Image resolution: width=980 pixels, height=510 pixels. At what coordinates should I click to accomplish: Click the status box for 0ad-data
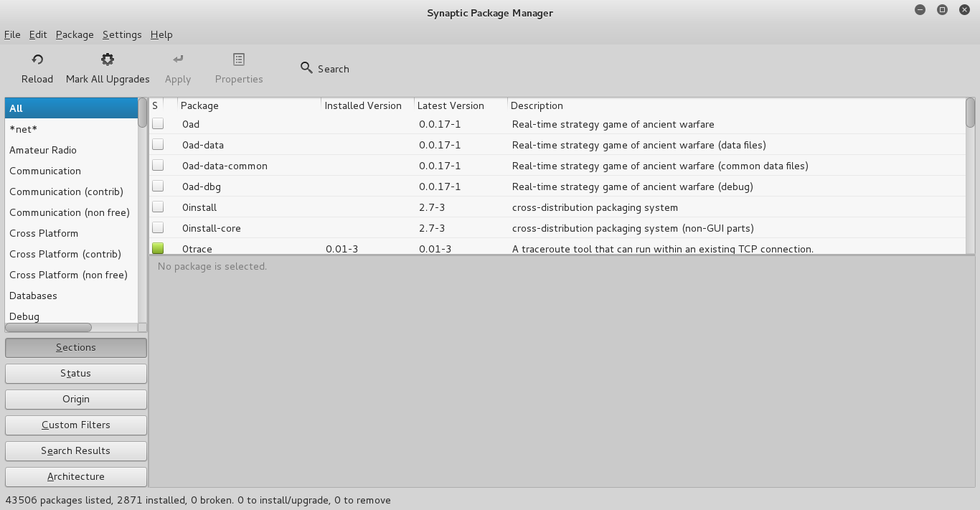(x=158, y=144)
